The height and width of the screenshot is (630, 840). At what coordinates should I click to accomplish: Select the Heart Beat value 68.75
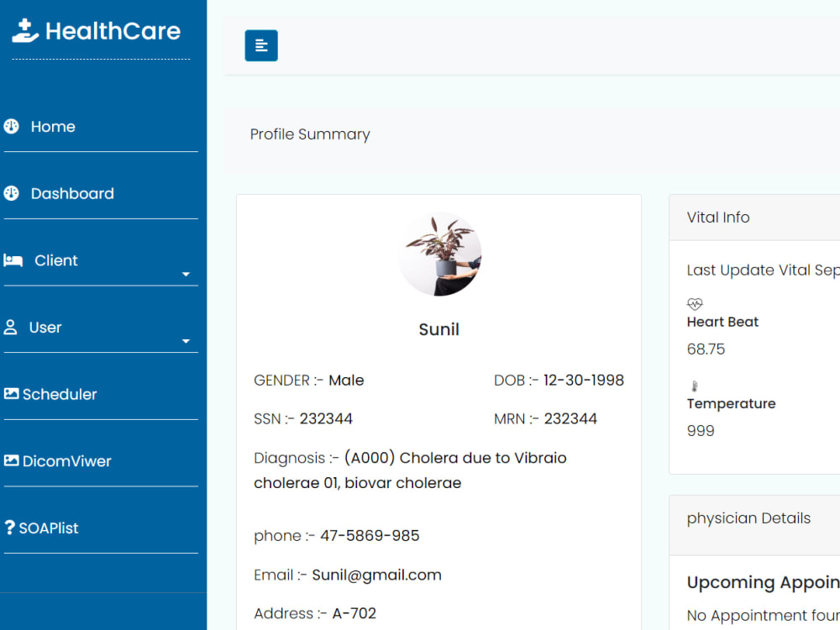pyautogui.click(x=706, y=349)
